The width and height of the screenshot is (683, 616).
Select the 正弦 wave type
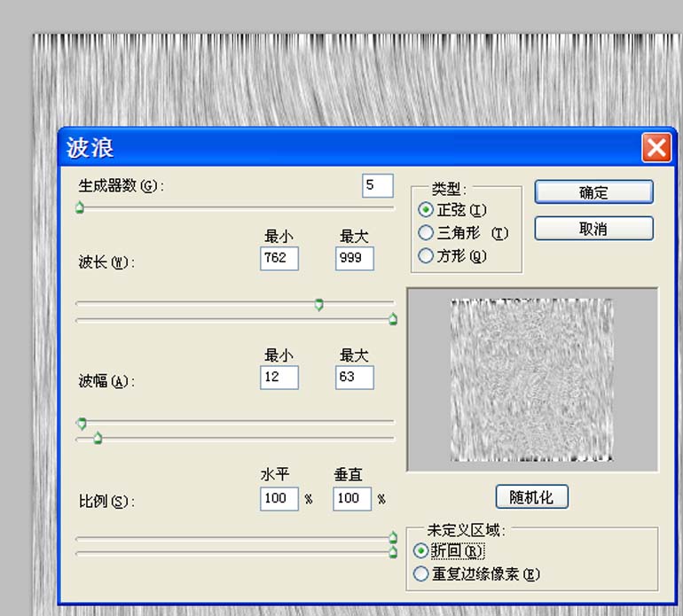pos(451,210)
